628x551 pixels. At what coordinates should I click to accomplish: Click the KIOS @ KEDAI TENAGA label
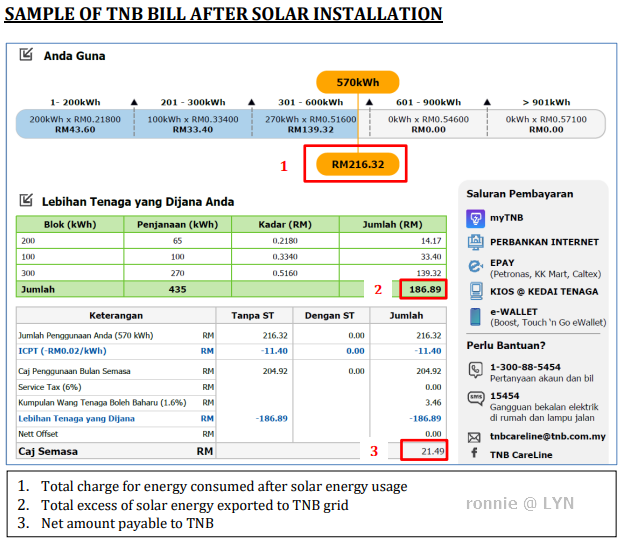[x=544, y=292]
